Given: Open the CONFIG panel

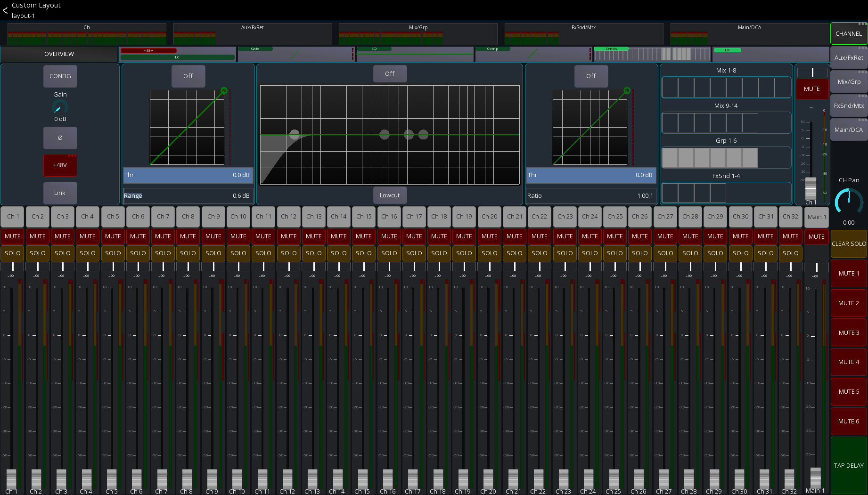Looking at the screenshot, I should (x=60, y=76).
